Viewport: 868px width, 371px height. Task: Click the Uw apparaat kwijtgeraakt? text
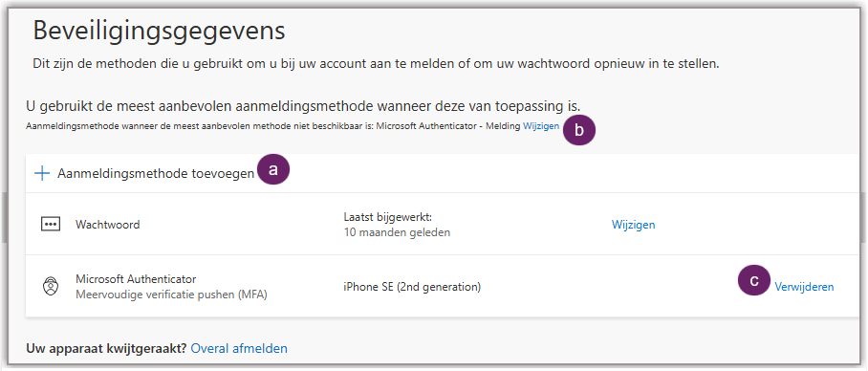[107, 348]
